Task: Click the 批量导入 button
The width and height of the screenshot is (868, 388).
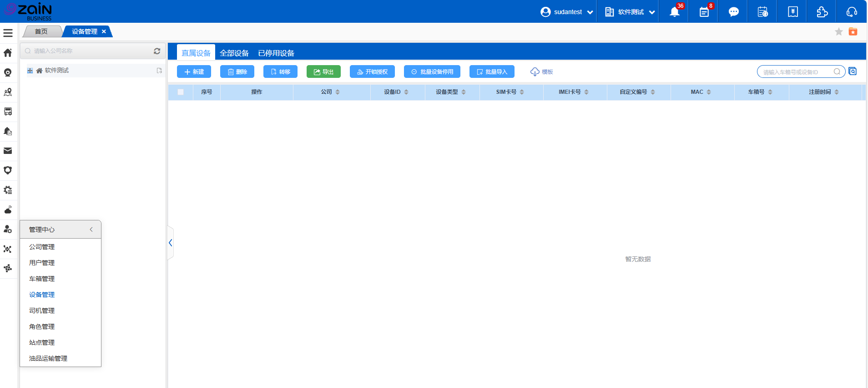Action: 492,72
